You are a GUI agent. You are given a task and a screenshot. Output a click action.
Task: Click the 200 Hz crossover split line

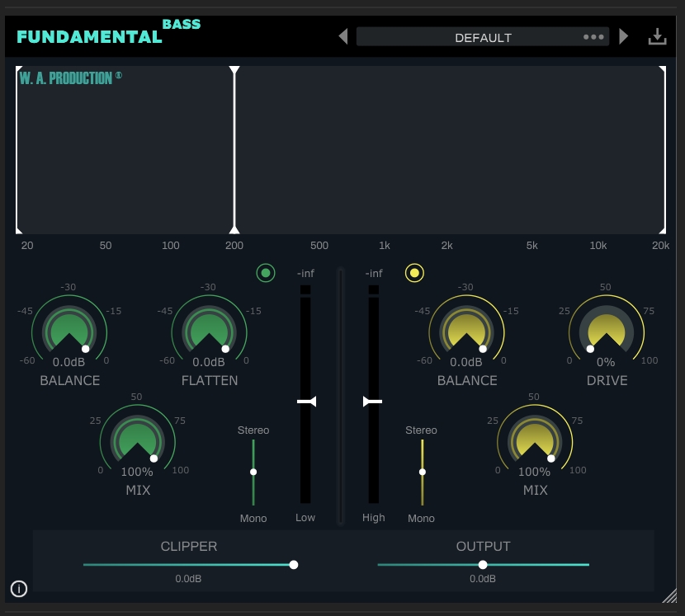point(234,150)
